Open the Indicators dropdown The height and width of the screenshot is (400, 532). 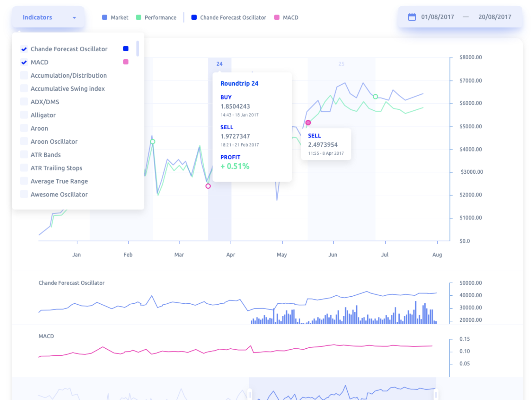(x=48, y=17)
